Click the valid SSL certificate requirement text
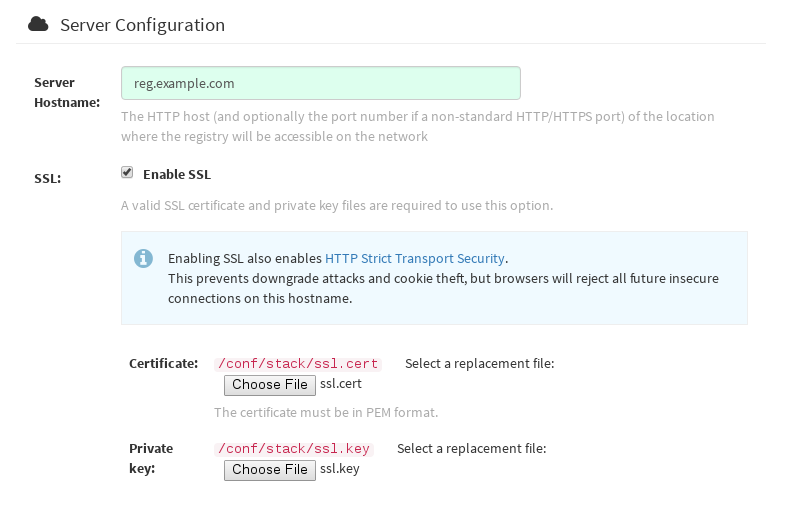The width and height of the screenshot is (789, 512). point(336,206)
